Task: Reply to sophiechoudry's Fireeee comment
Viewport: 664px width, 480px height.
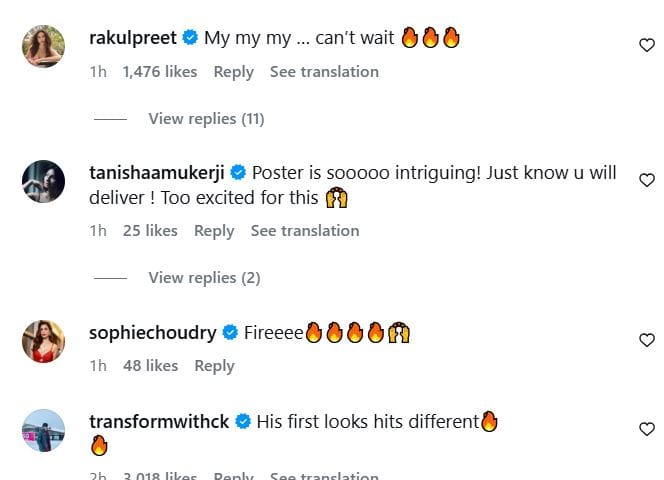Action: 214,366
